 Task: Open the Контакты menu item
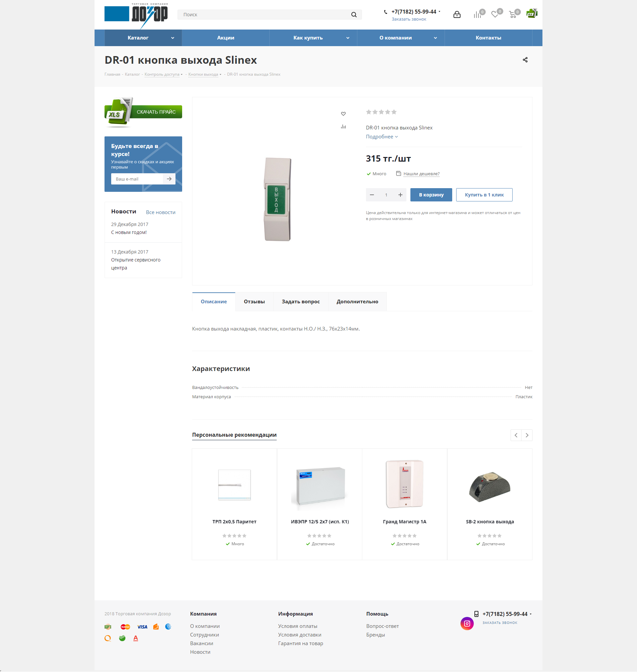pos(488,38)
